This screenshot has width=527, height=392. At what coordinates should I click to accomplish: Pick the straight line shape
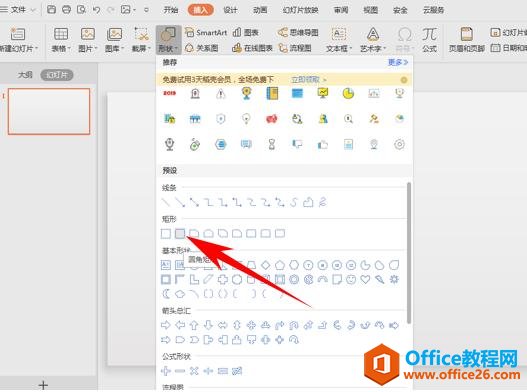point(166,202)
